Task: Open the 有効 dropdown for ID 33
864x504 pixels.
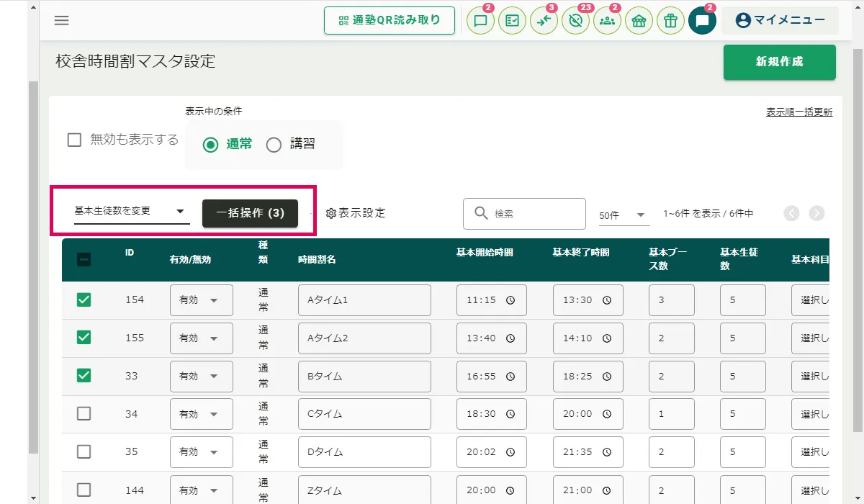Action: pyautogui.click(x=202, y=377)
